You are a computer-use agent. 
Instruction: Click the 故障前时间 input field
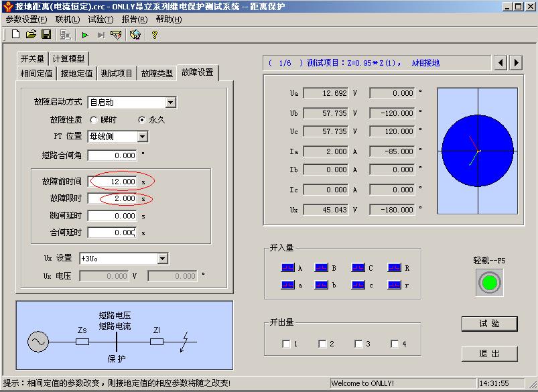click(113, 182)
